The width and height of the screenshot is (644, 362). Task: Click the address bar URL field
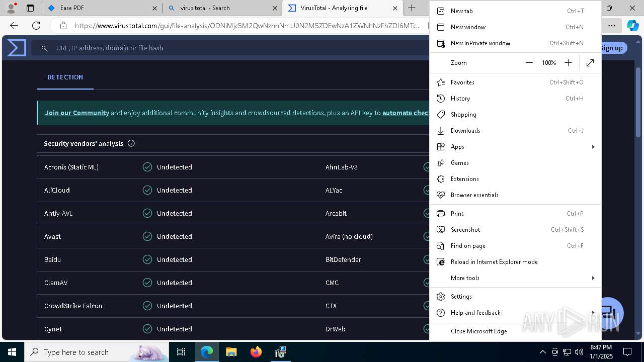pyautogui.click(x=248, y=26)
